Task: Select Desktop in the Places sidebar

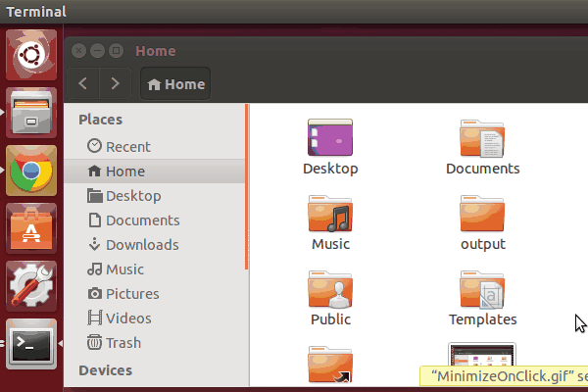Action: point(155,196)
